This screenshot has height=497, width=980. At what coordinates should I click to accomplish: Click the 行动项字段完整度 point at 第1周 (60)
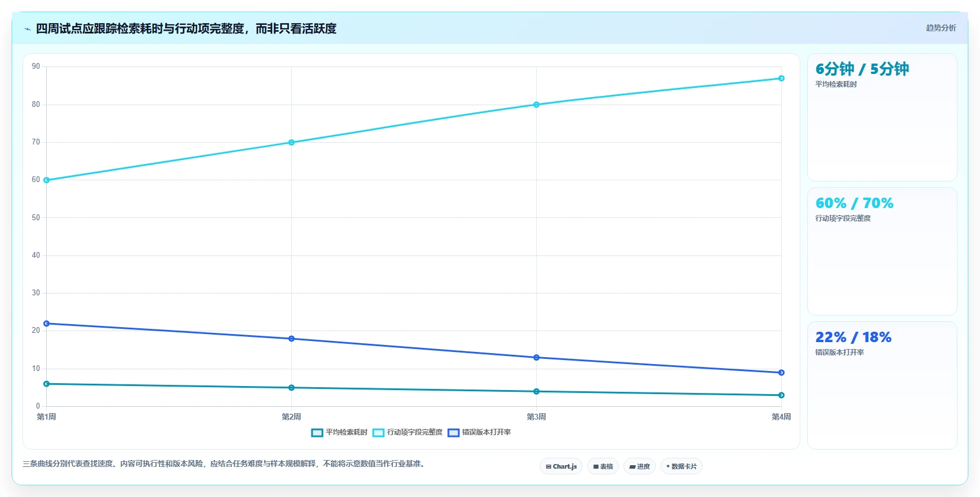click(47, 180)
